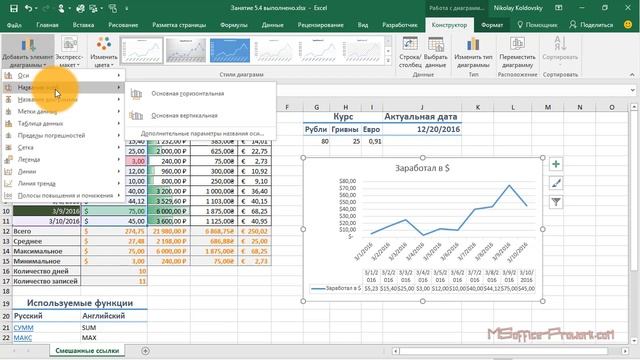Click the horizontal scrollbar right arrow
Image resolution: width=640 pixels, height=360 pixels.
click(625, 351)
